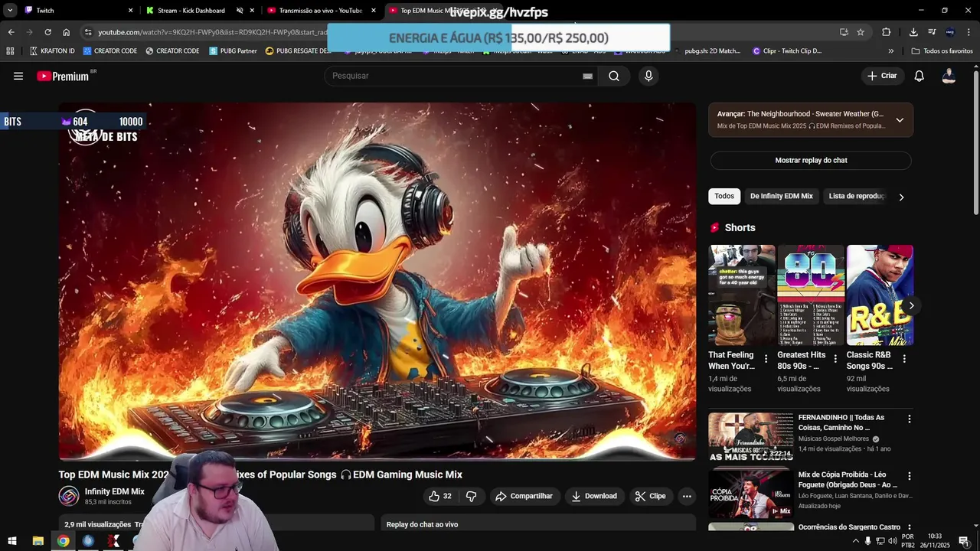Open options for 'That Feeling When' short
Viewport: 980px width, 551px height.
point(766,358)
